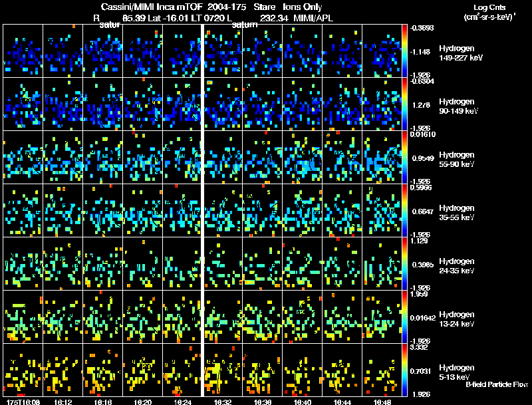The height and width of the screenshot is (405, 532).
Task: Click the 'Hydrogen 149-227 keV' row label
Action: point(460,53)
